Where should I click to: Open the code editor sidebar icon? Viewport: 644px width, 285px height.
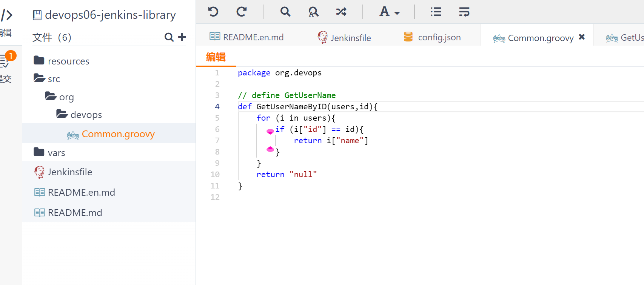point(6,15)
